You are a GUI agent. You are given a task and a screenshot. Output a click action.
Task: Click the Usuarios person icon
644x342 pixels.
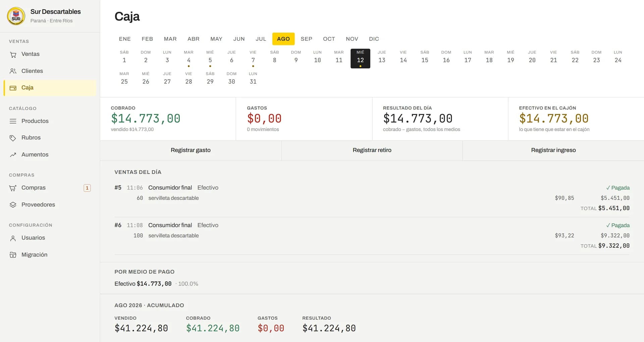pos(13,238)
